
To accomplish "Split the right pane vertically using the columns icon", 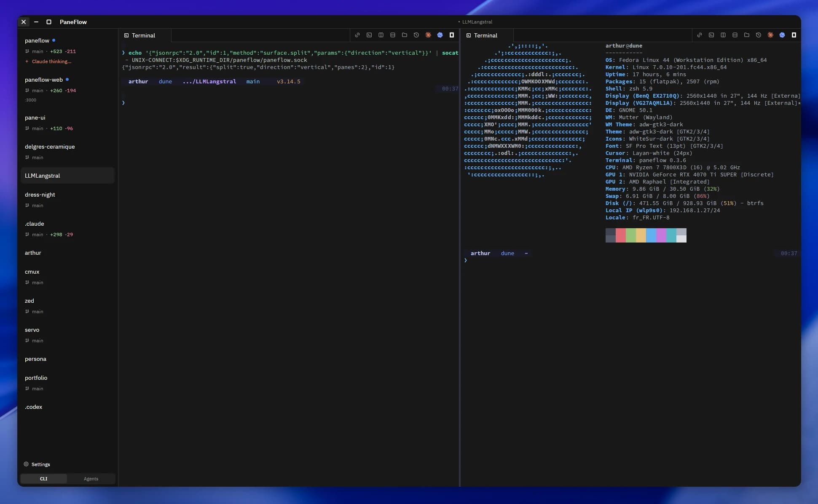I will pos(723,35).
